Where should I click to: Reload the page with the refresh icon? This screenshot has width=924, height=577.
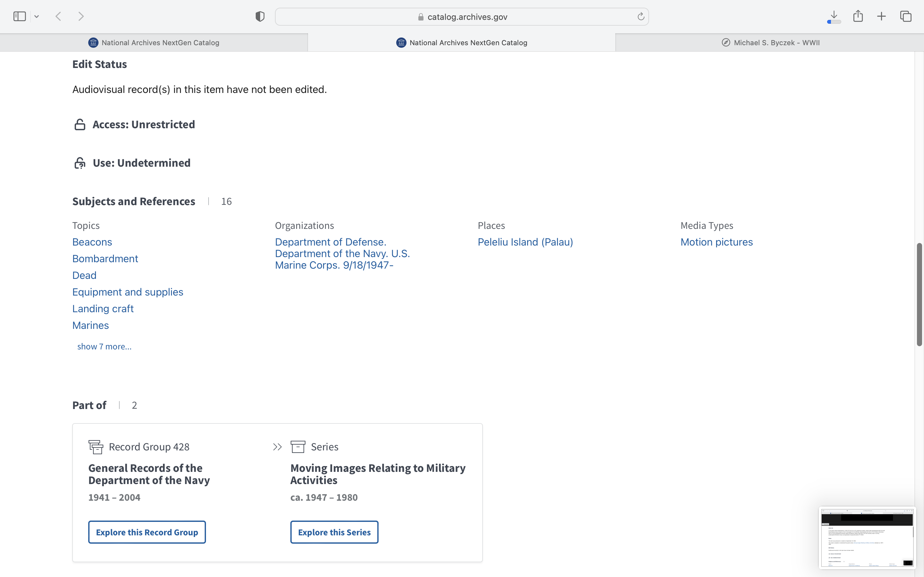(x=641, y=16)
